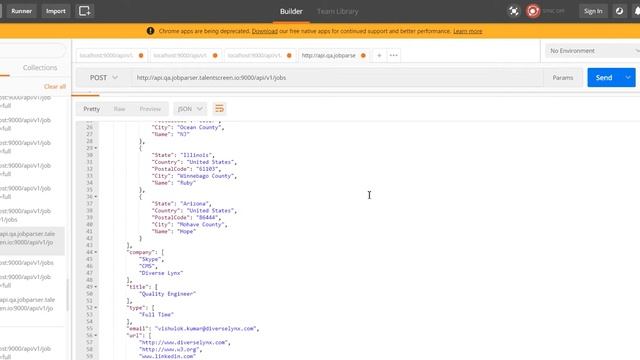
Task: Click the "http://www.diverselynx.com" url value
Action: click(183, 342)
